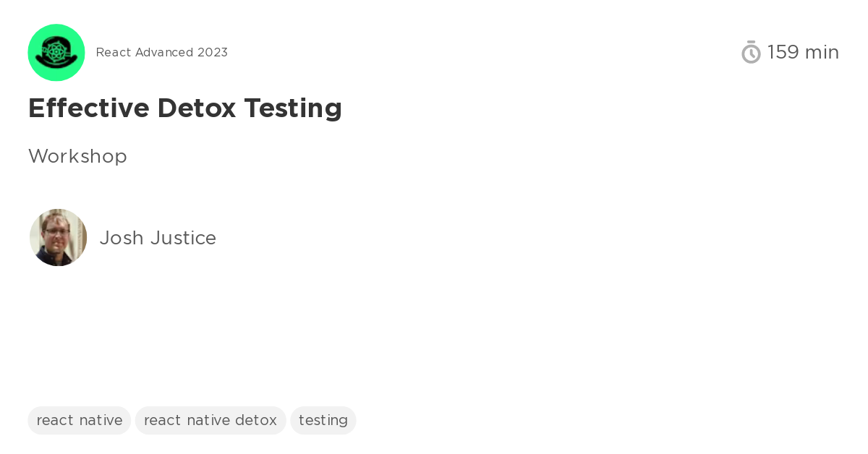Open the Effective Detox Testing talk
This screenshot has width=868, height=454.
[185, 108]
